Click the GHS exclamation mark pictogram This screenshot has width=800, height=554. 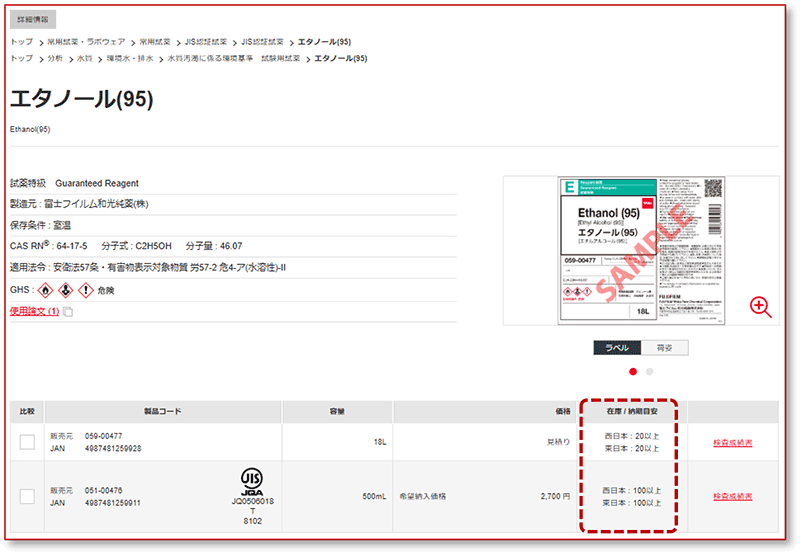click(84, 290)
